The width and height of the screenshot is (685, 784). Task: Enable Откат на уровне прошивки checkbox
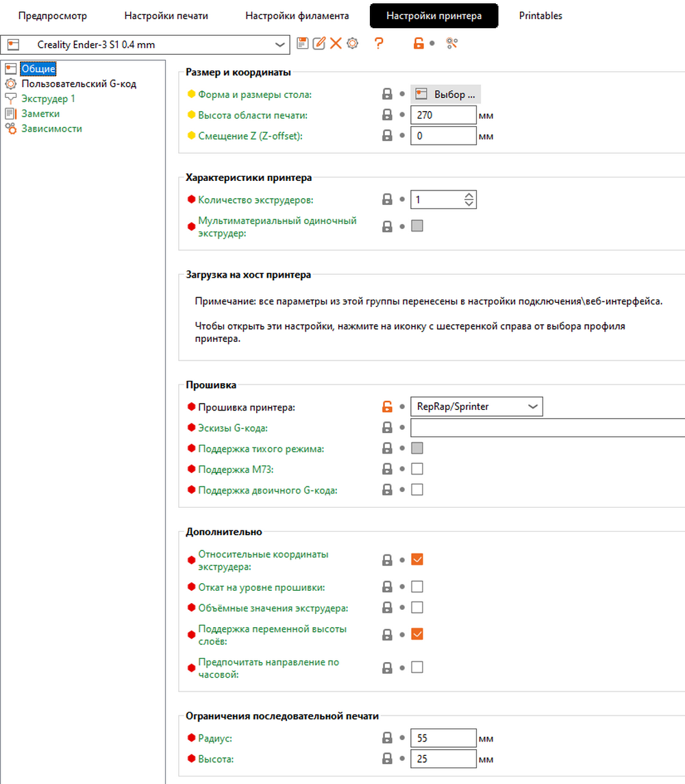(x=417, y=587)
